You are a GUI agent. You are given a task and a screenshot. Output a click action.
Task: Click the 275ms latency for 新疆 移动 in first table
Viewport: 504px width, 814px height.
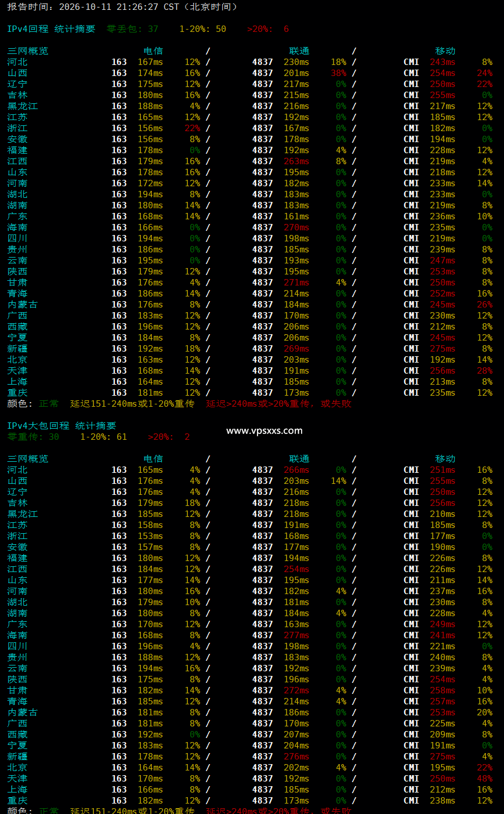[x=443, y=349]
